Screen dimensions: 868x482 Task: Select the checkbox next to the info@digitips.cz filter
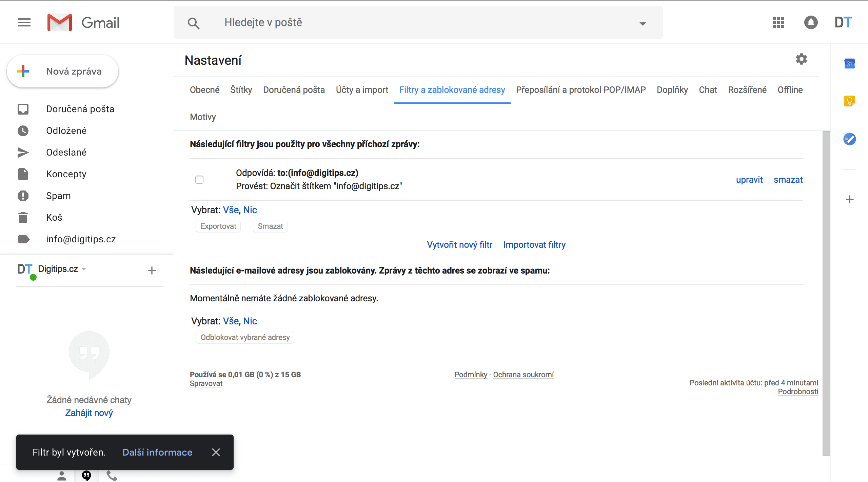click(199, 179)
